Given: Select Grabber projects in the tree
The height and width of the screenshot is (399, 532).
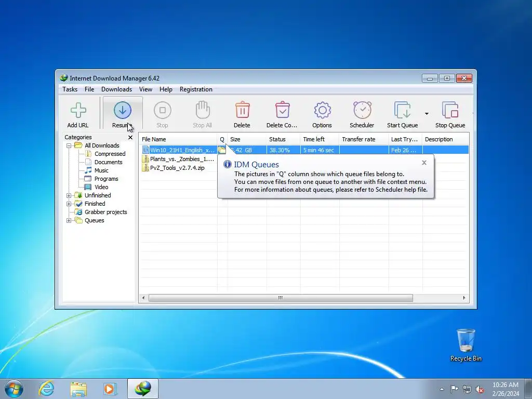Looking at the screenshot, I should (x=105, y=212).
